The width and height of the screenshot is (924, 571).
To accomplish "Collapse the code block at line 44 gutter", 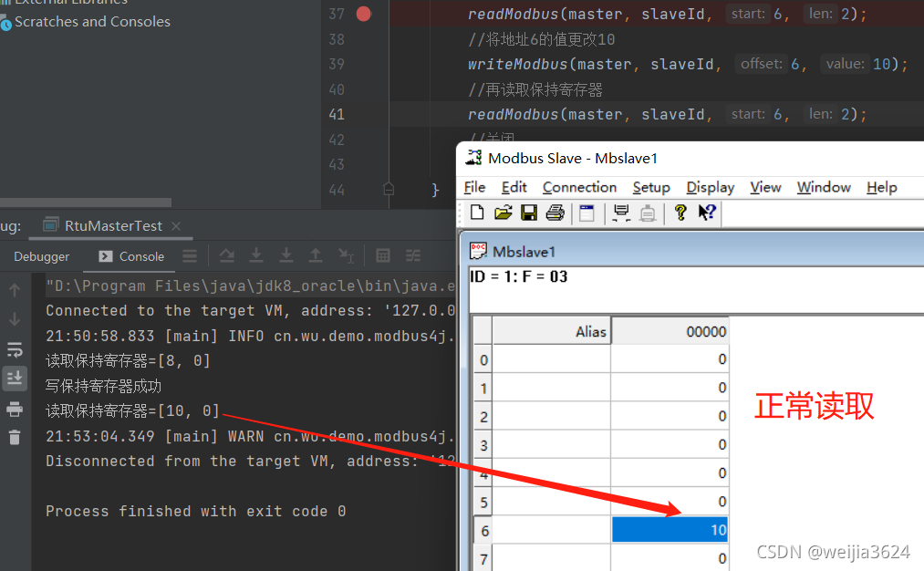I will point(389,189).
